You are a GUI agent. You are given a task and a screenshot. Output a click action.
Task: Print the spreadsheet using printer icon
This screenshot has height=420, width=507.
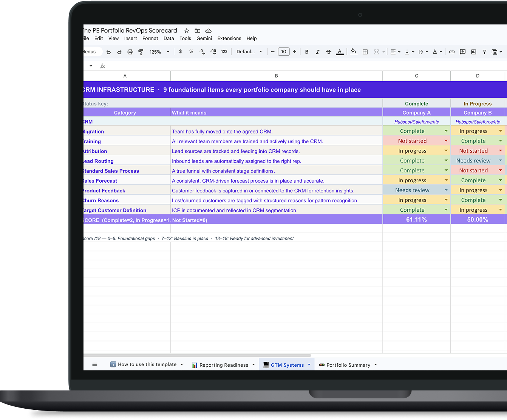pyautogui.click(x=130, y=52)
